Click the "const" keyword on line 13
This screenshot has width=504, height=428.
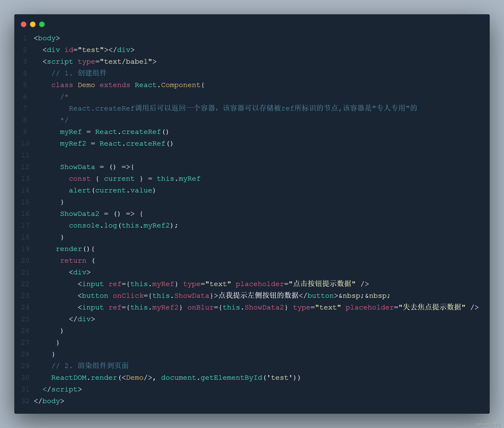tap(80, 179)
